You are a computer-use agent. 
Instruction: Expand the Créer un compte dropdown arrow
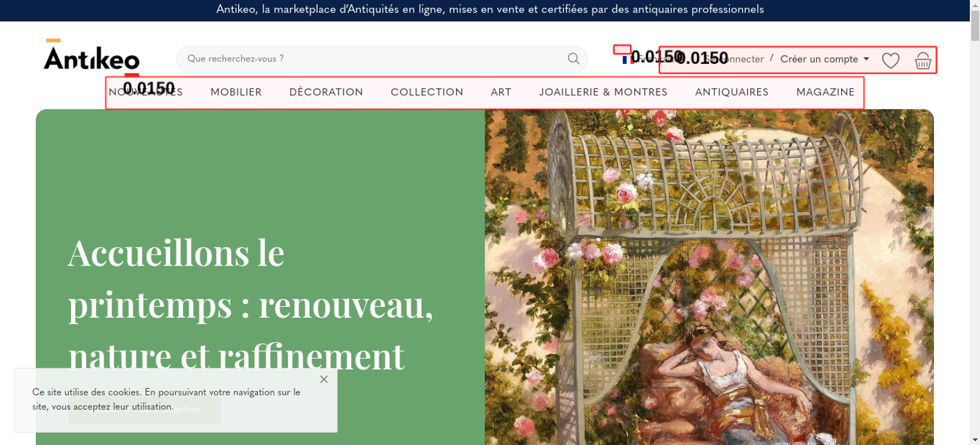[x=866, y=59]
